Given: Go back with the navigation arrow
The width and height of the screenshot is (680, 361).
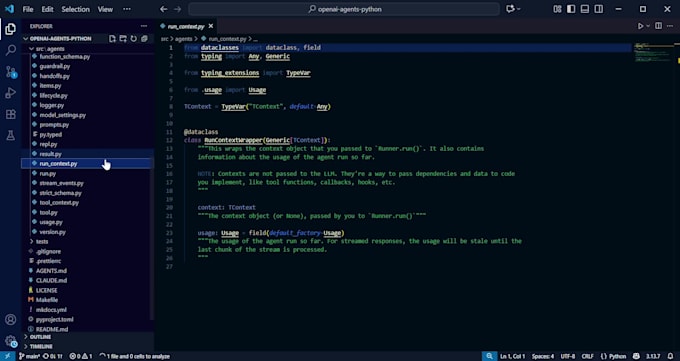Looking at the screenshot, I should point(163,9).
